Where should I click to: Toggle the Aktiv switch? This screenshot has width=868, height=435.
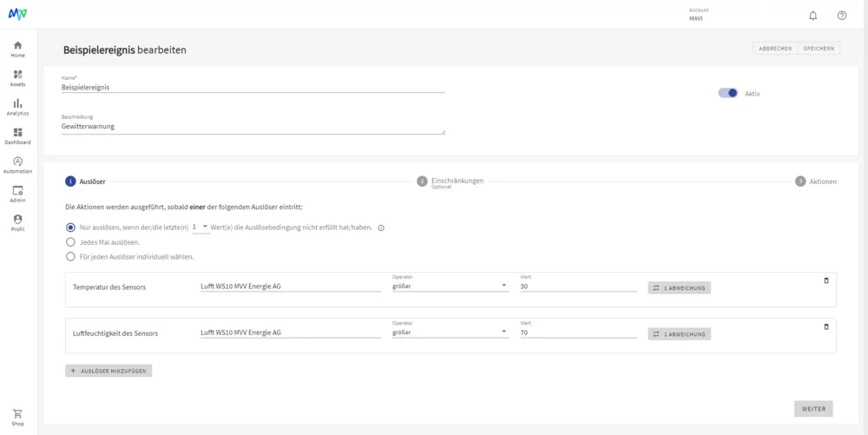728,93
